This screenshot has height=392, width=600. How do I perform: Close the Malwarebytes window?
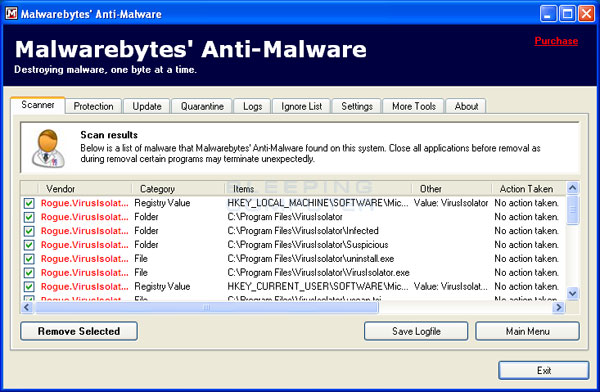pyautogui.click(x=586, y=14)
